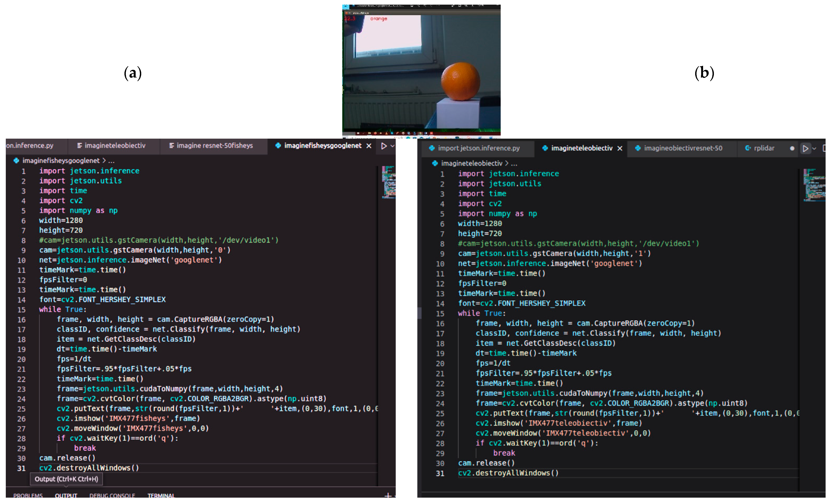Click the right editor minimap
831x504 pixels.
(814, 185)
